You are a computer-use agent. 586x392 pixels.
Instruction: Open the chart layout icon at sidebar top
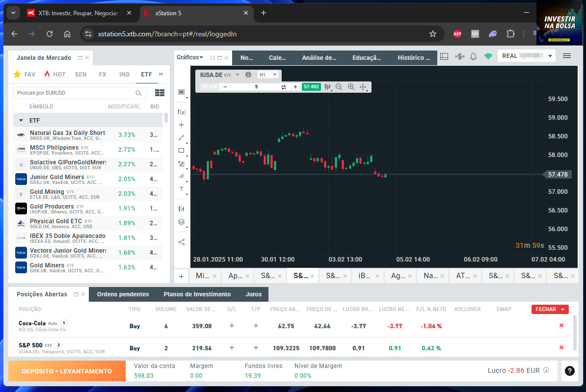point(181,92)
